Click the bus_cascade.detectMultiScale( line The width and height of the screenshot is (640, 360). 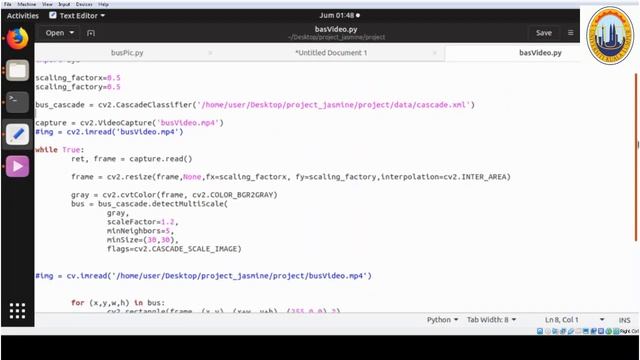pyautogui.click(x=149, y=203)
